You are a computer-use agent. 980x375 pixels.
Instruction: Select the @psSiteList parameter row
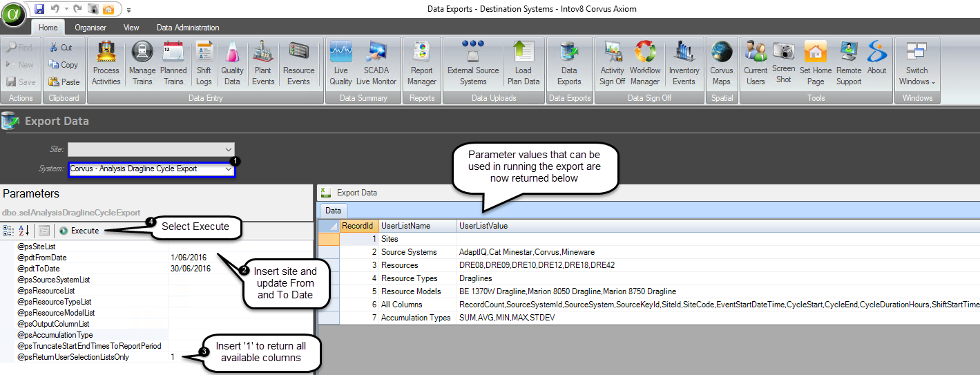[157, 247]
